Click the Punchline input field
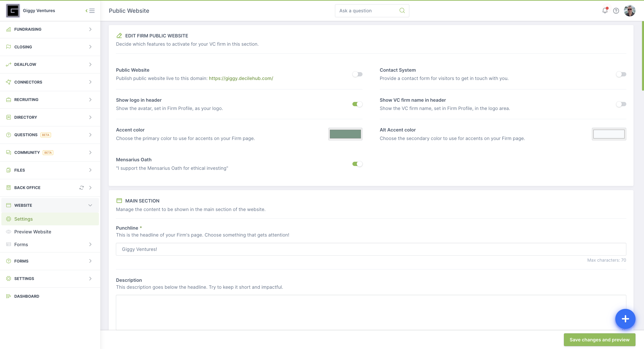Viewport: 644px width, 349px height. [x=371, y=249]
